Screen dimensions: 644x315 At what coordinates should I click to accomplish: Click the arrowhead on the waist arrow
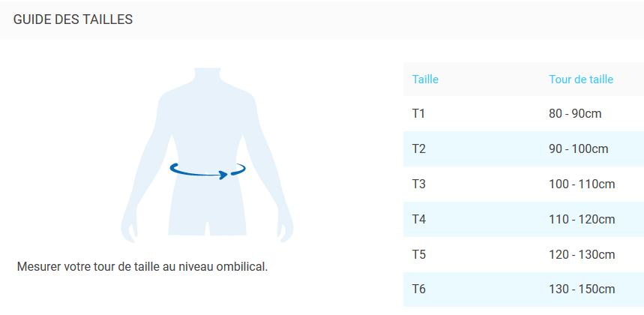pos(223,175)
